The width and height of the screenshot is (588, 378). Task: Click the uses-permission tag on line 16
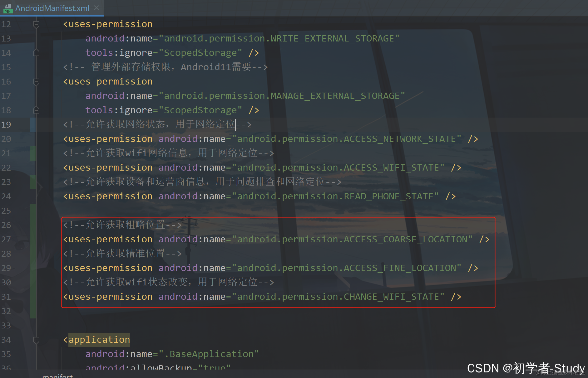tap(108, 81)
